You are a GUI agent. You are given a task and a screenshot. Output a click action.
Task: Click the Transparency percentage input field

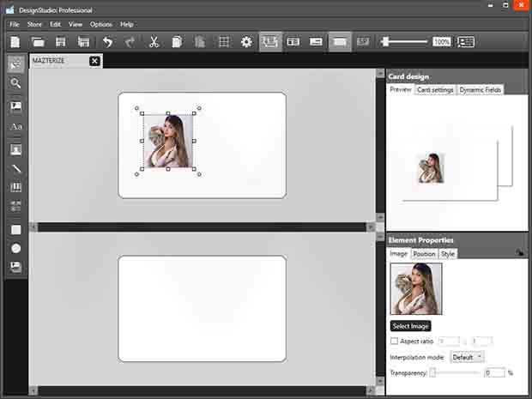[x=495, y=373]
